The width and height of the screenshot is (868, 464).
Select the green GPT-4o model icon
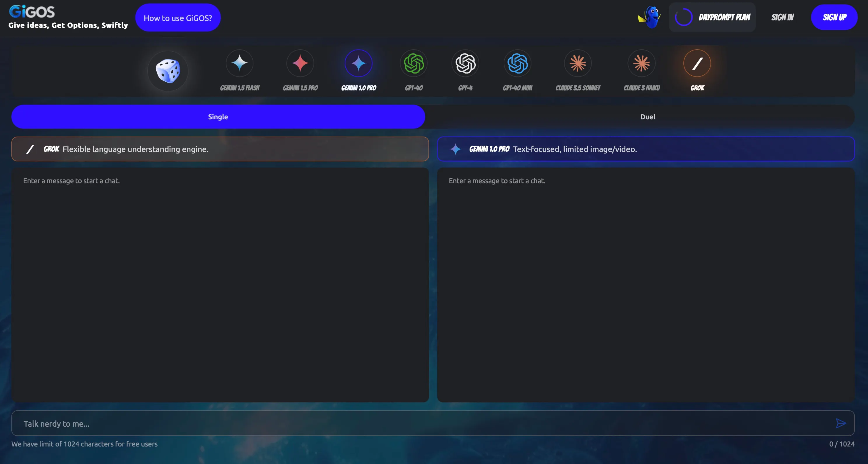click(x=414, y=63)
